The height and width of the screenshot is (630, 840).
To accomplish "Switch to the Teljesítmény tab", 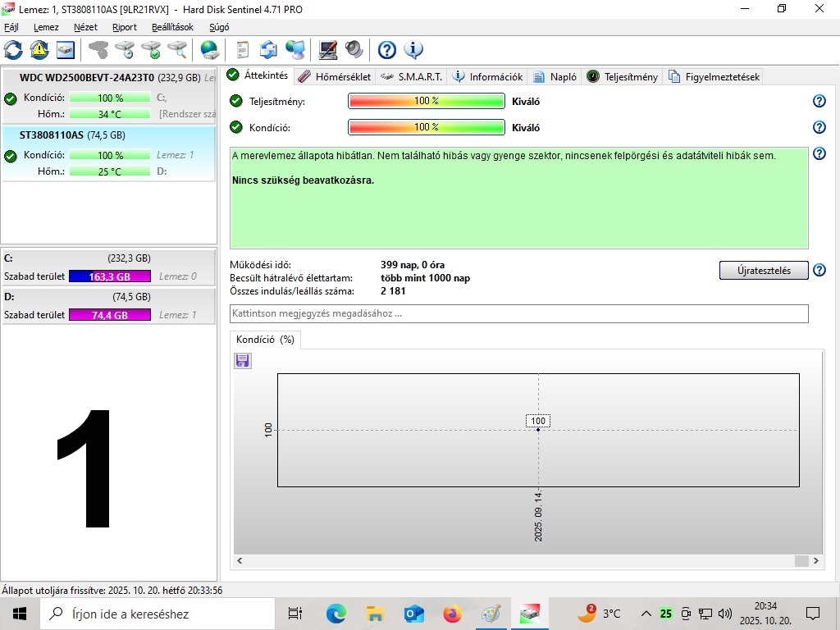I will coord(623,76).
